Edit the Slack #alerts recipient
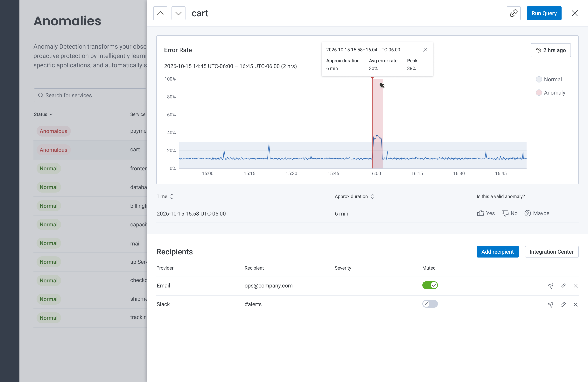 click(x=563, y=304)
